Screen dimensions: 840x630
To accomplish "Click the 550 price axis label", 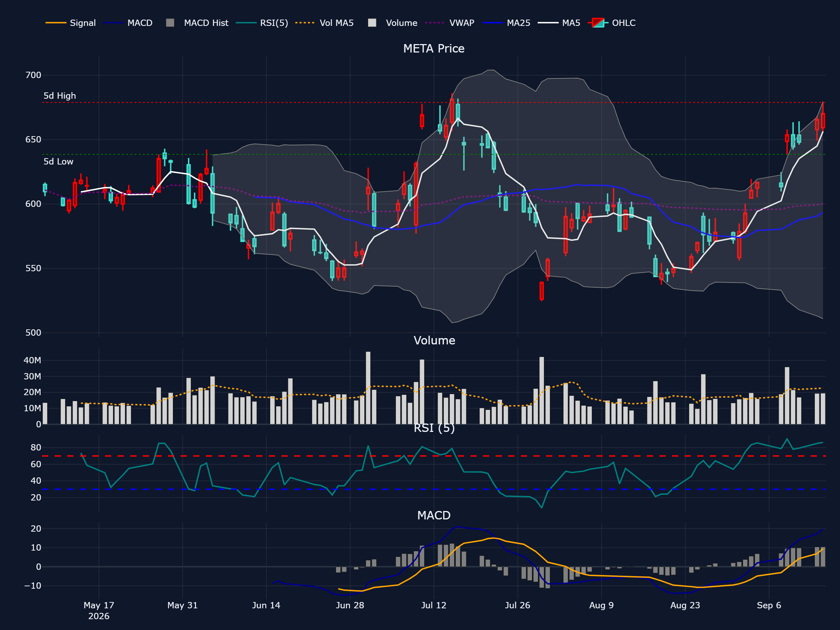I will coord(33,268).
